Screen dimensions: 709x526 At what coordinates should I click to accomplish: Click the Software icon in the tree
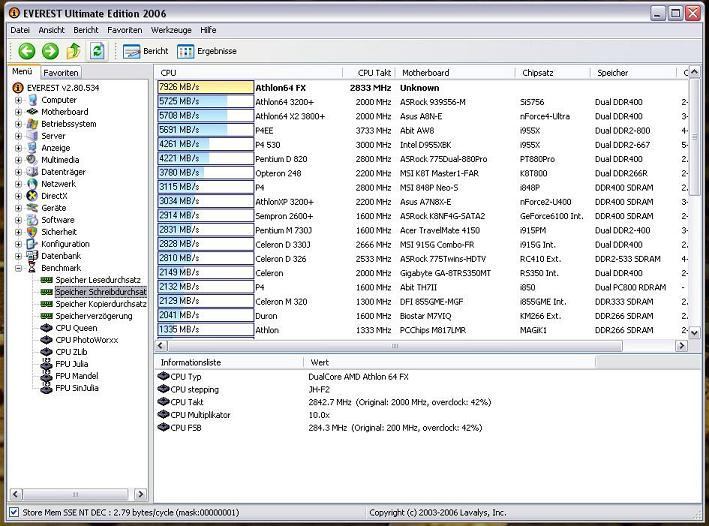point(32,220)
